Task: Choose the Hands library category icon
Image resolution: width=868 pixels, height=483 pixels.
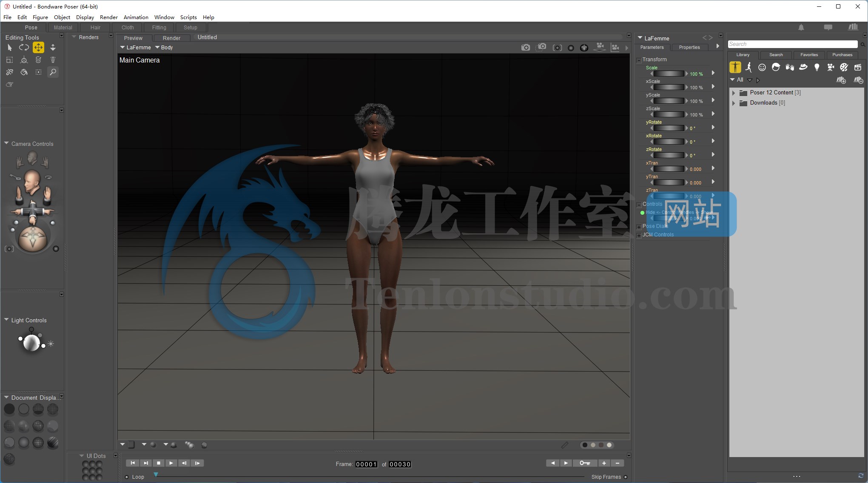Action: coord(790,67)
